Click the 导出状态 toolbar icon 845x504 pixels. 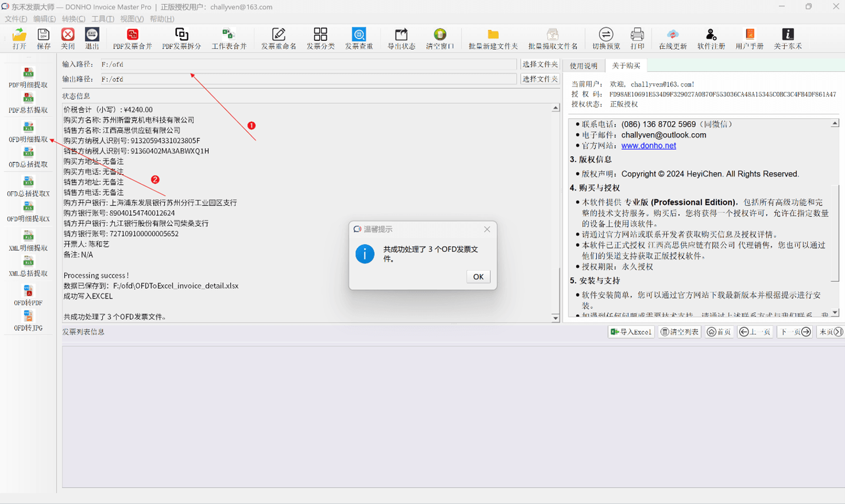[x=401, y=38]
